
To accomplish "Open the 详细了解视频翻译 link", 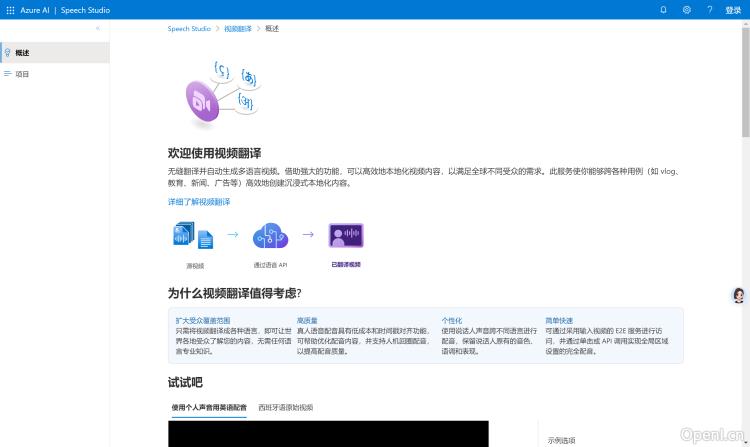I will [x=199, y=202].
